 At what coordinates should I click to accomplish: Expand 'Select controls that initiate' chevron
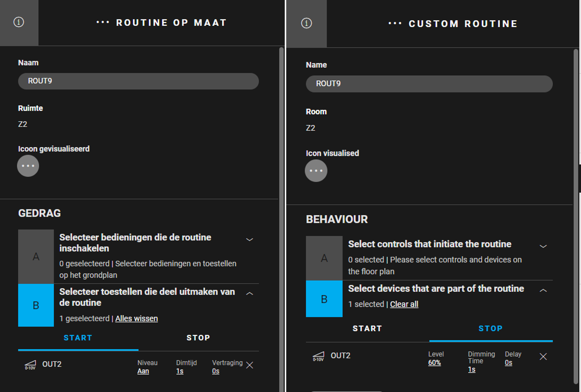click(543, 246)
